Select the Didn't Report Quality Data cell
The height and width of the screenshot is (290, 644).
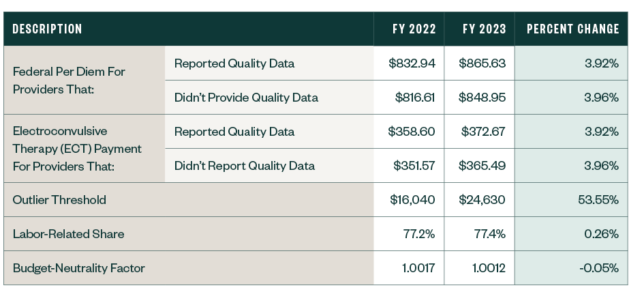pyautogui.click(x=245, y=166)
